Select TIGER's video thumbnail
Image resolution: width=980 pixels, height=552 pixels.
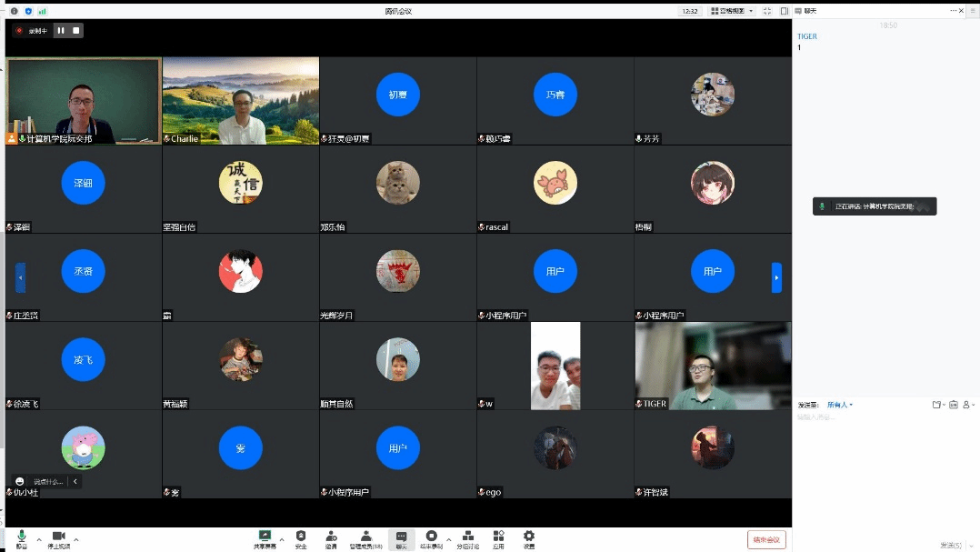(713, 366)
